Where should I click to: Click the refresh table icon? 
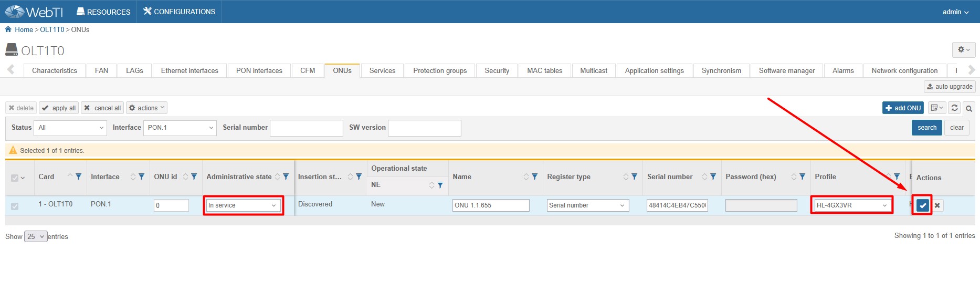click(x=954, y=108)
